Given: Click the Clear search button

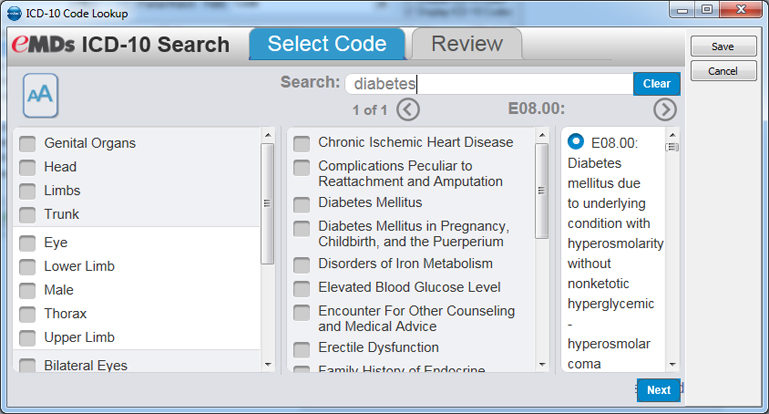Looking at the screenshot, I should 656,84.
